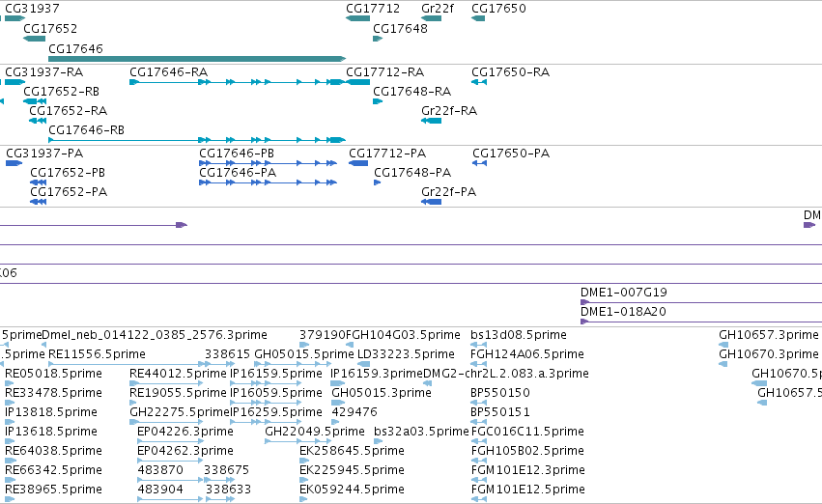
Task: Click EST RE33478.5prime label
Action: pos(53,392)
